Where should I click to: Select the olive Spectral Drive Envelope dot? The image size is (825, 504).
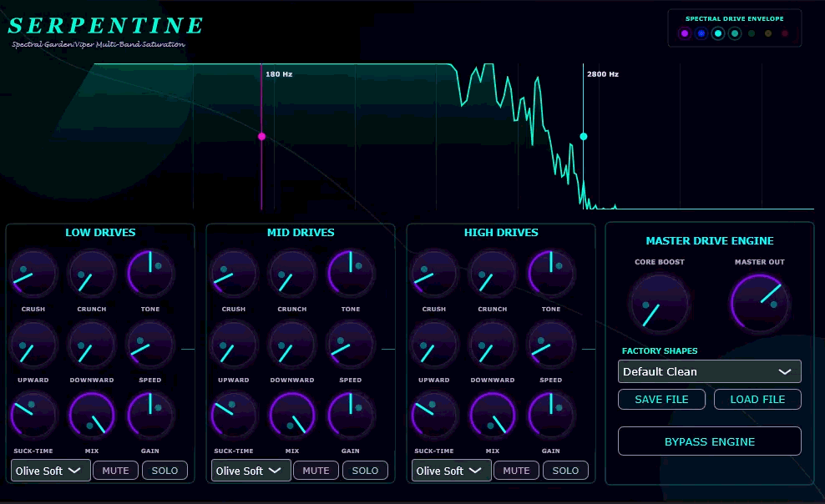tap(768, 33)
